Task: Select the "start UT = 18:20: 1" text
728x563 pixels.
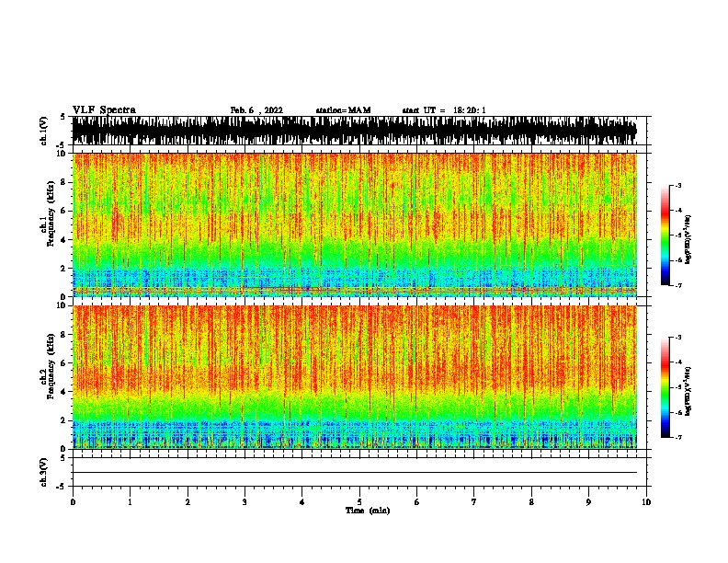Action: point(444,110)
